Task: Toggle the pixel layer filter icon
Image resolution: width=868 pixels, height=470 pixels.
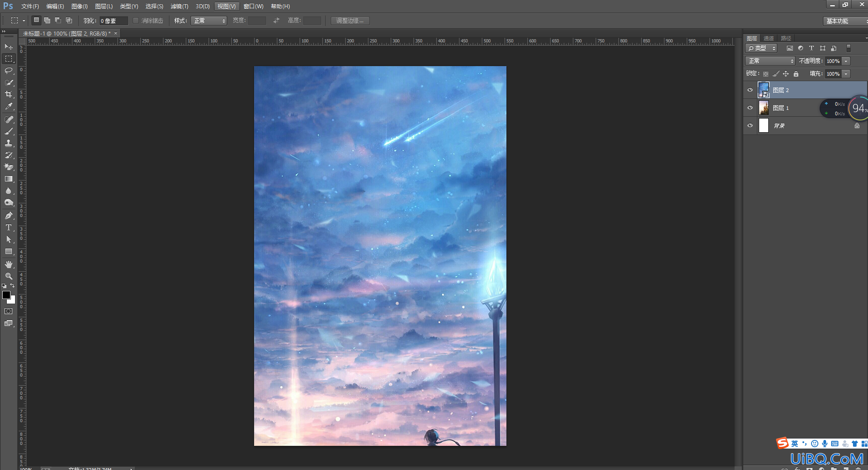Action: pos(790,48)
